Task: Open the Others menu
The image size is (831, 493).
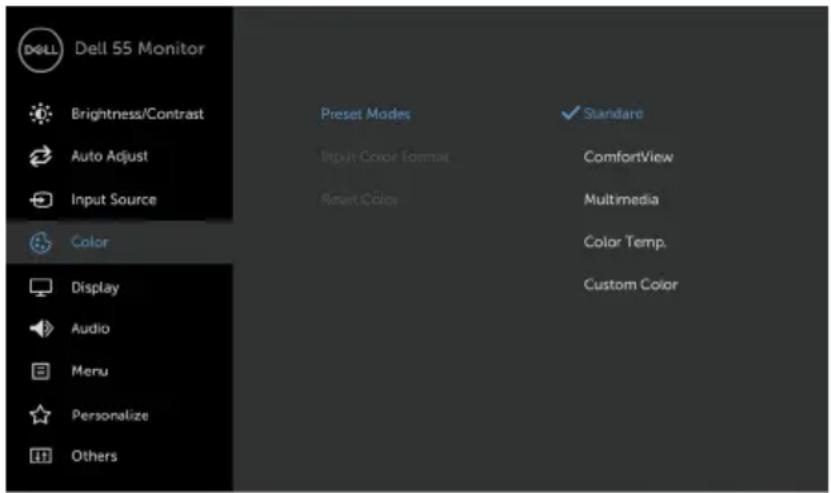Action: click(x=94, y=456)
